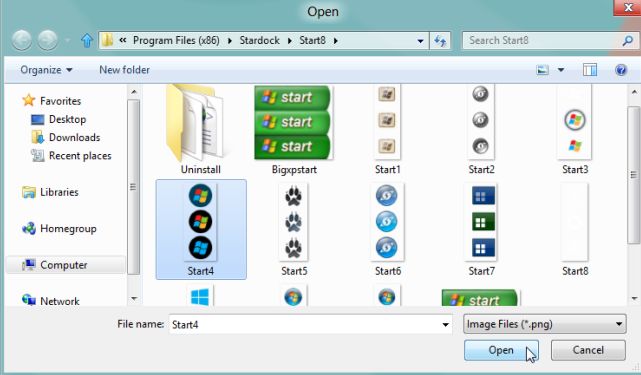641x375 pixels.
Task: Open the Image Files (*.png) type dropdown
Action: click(545, 324)
